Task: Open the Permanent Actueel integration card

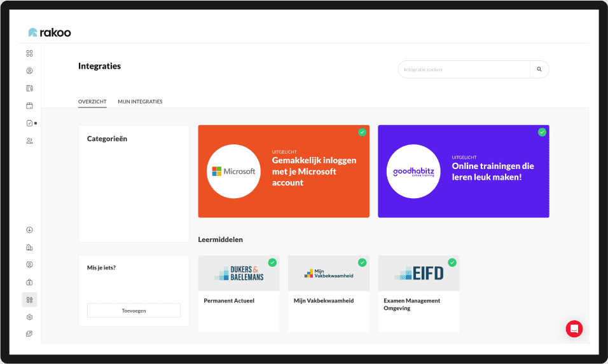Action: [239, 293]
